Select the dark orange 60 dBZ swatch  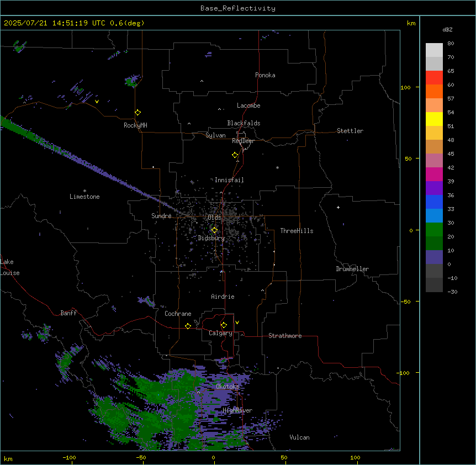pyautogui.click(x=434, y=91)
